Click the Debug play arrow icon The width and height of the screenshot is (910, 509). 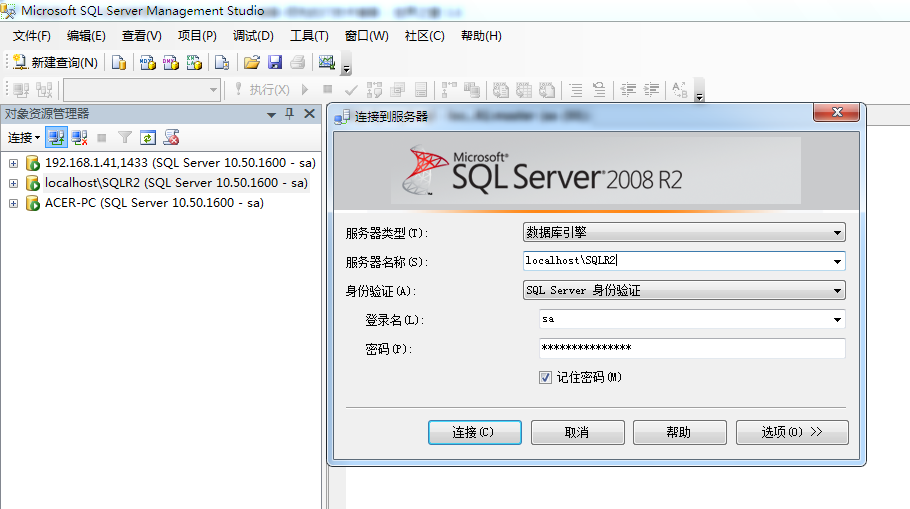305,90
